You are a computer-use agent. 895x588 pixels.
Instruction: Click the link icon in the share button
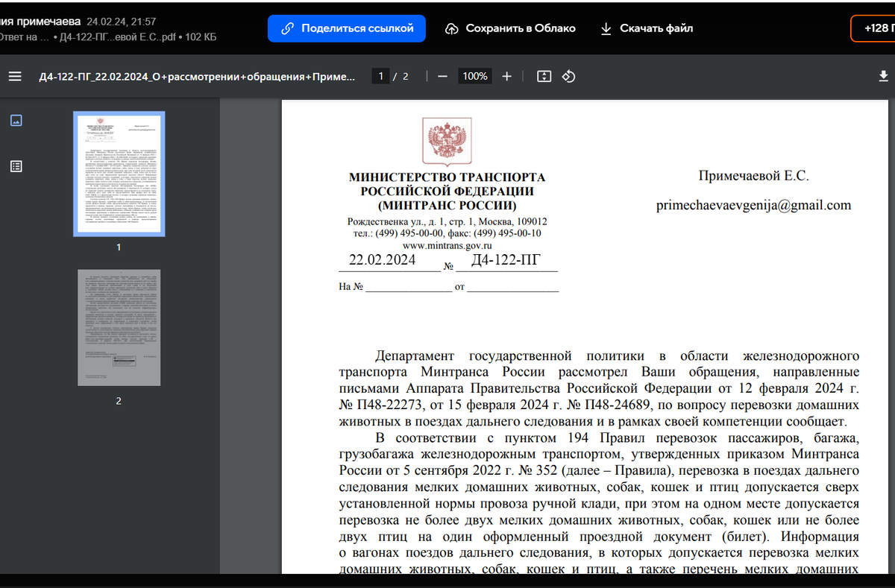pyautogui.click(x=287, y=28)
